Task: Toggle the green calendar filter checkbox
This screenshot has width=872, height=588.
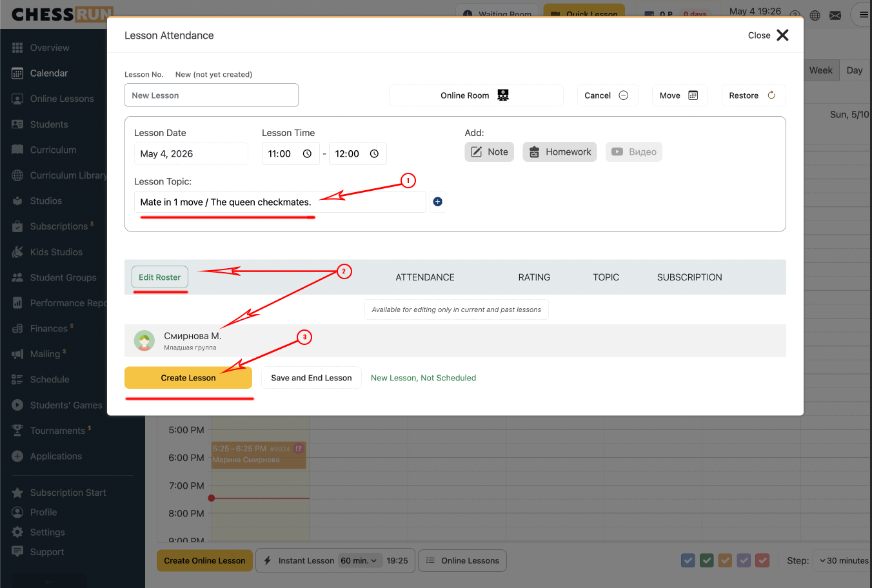Action: pyautogui.click(x=707, y=560)
